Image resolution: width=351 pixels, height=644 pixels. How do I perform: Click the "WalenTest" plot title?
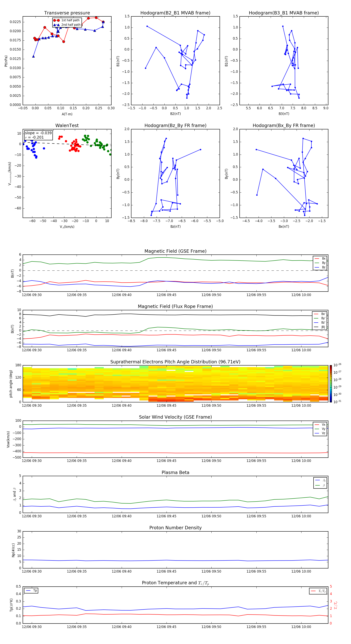[x=67, y=125]
